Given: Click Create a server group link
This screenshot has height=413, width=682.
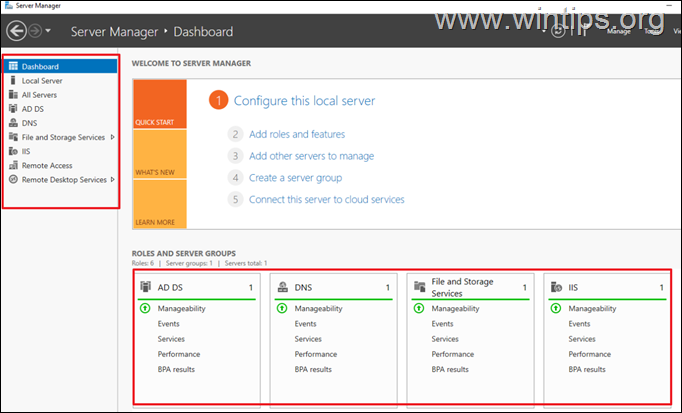Looking at the screenshot, I should [295, 178].
